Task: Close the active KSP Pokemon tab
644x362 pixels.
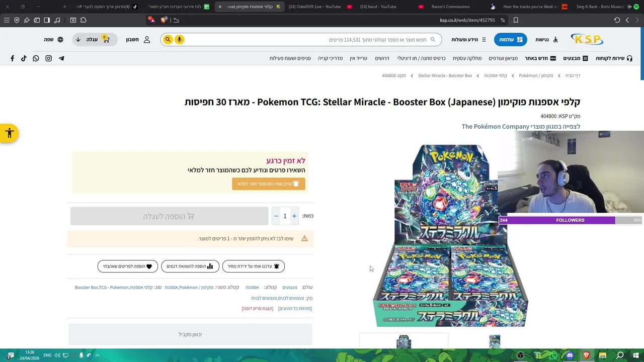Action: tap(220, 7)
